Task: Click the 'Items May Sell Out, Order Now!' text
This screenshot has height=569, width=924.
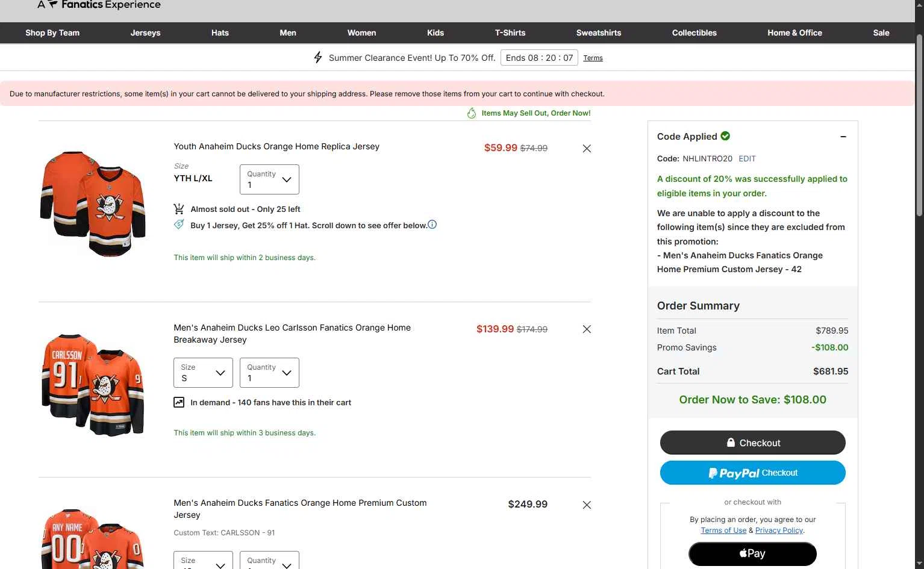Action: click(536, 113)
